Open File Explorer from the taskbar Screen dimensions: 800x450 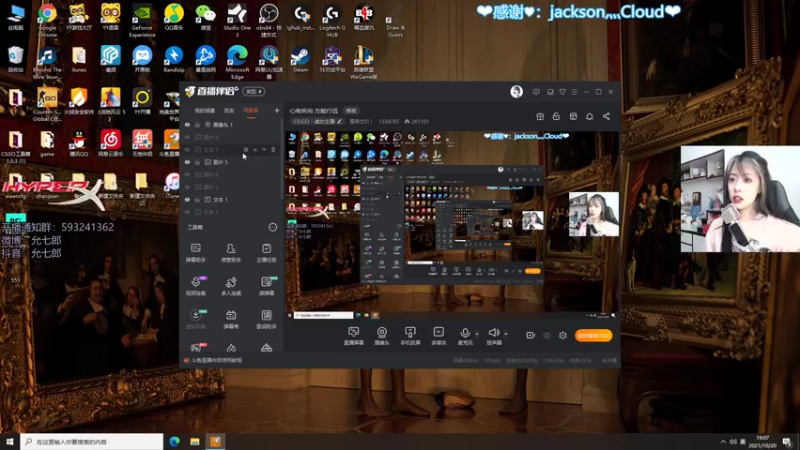[195, 441]
